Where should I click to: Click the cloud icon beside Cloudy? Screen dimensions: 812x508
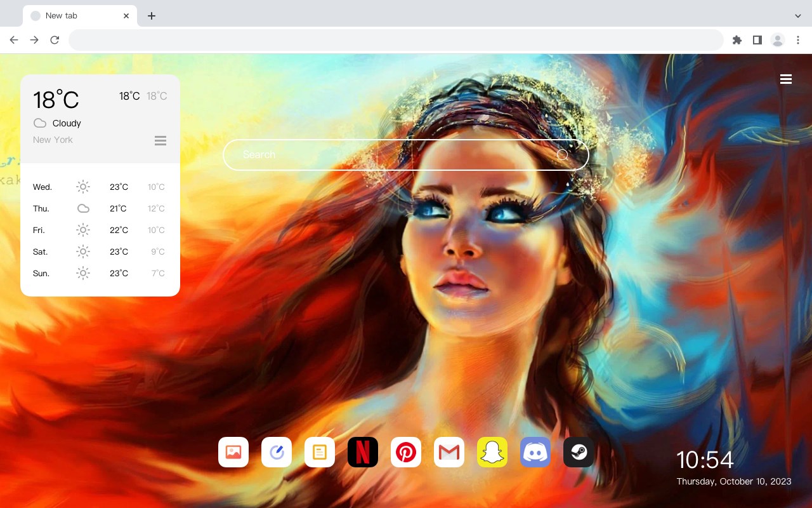(40, 123)
